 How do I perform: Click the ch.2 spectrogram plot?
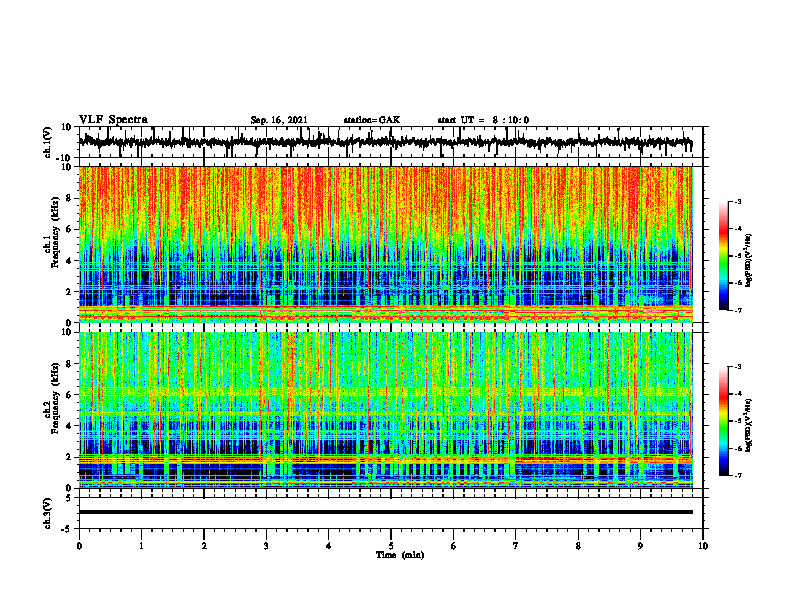point(391,410)
